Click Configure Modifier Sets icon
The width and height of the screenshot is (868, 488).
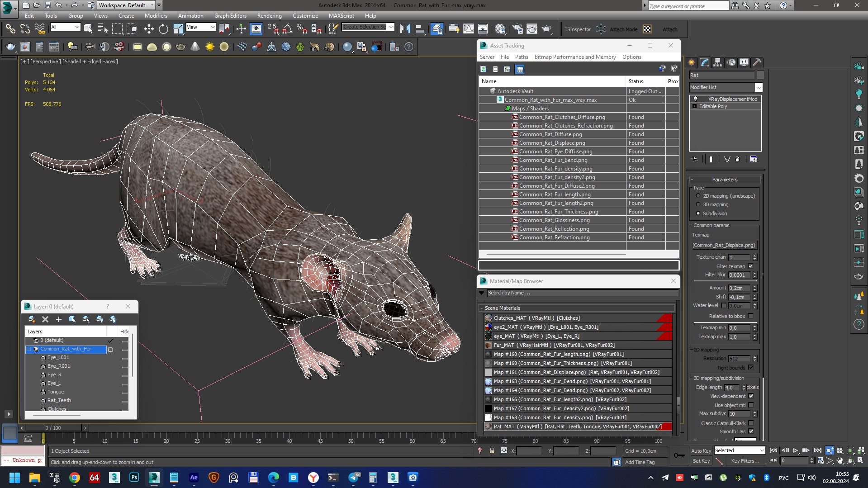coord(754,159)
